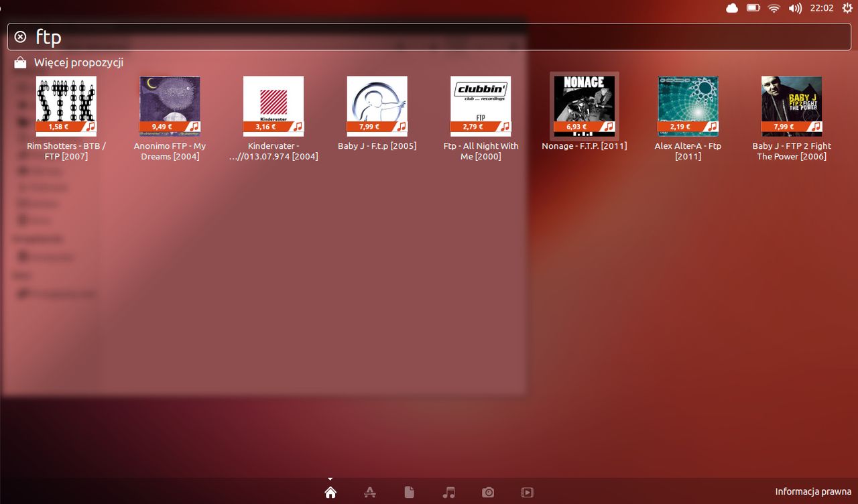Open the clubbin' Ftp - All Night With Me cover

(481, 106)
